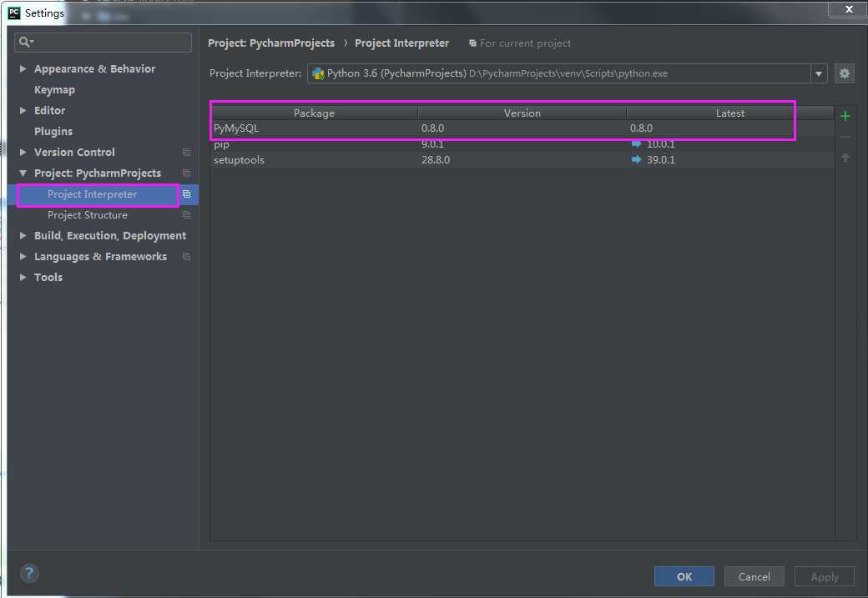Click For current project label
The image size is (868, 598).
pos(525,43)
